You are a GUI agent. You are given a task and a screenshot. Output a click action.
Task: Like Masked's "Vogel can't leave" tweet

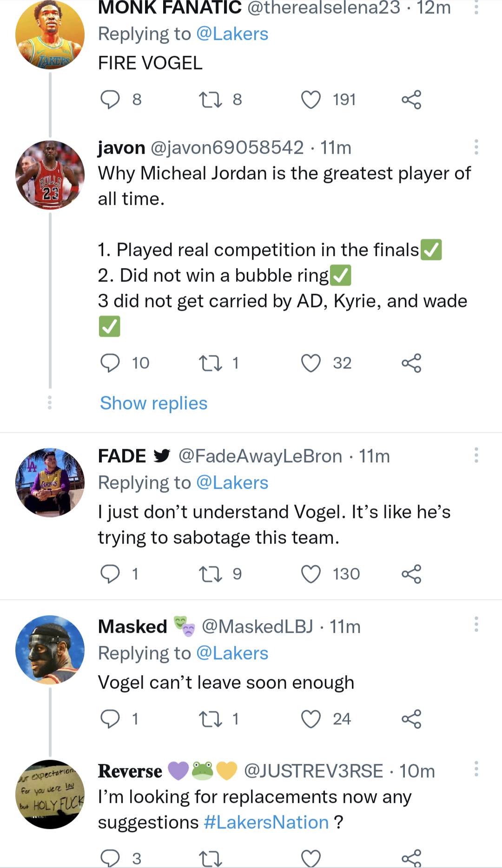pos(311,719)
